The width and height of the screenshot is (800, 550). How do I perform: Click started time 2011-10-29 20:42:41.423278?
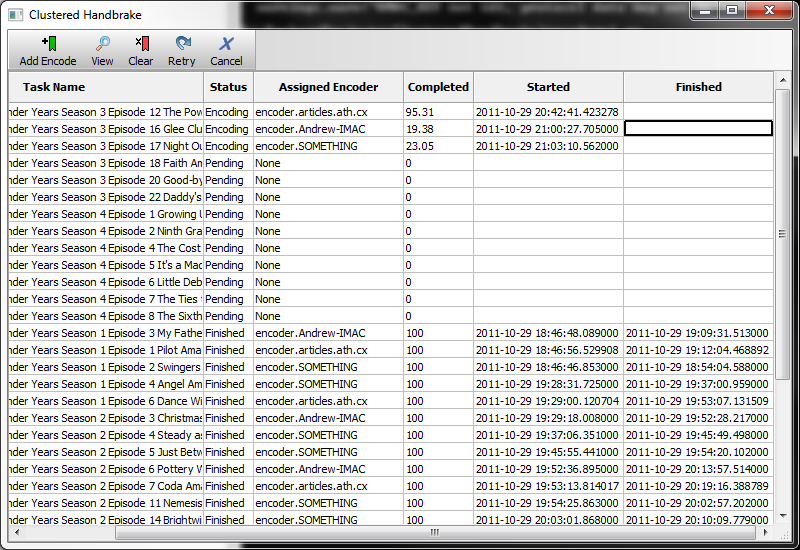tap(547, 112)
